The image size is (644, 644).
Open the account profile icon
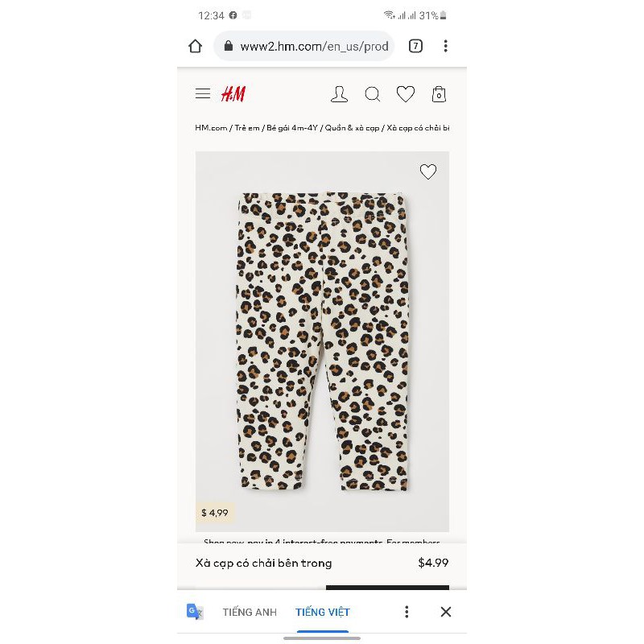(339, 94)
